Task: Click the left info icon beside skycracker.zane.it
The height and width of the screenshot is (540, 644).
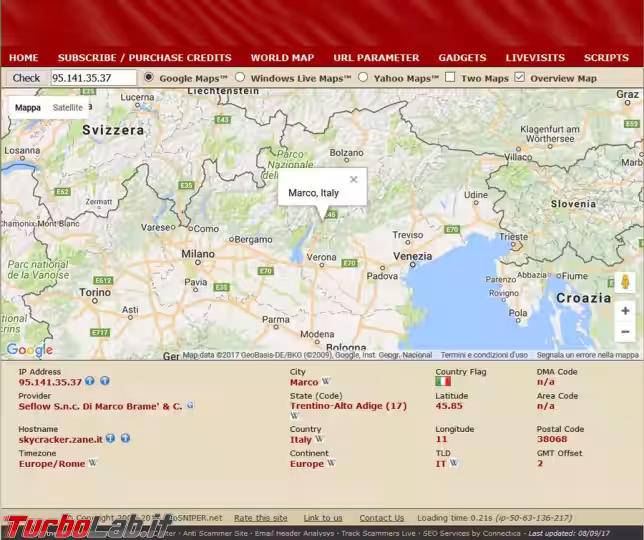Action: pos(110,438)
